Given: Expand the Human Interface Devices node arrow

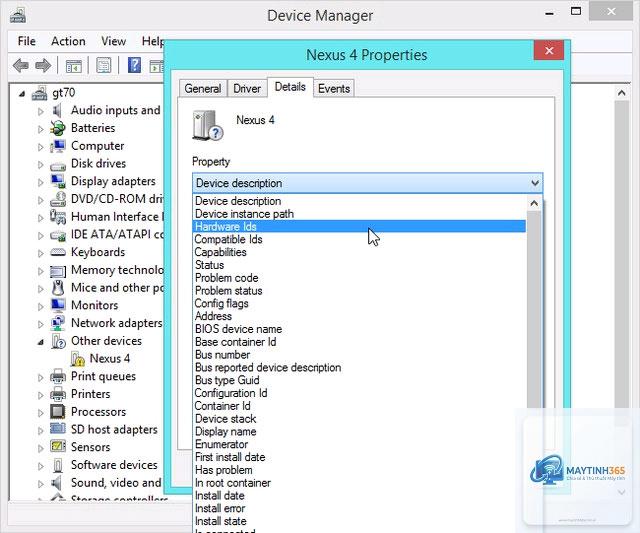Looking at the screenshot, I should coord(40,218).
